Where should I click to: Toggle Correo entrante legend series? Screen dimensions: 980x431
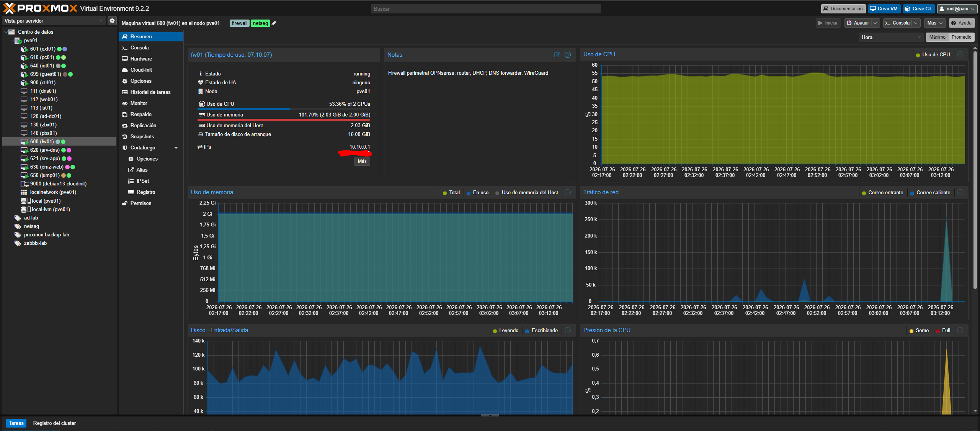[x=883, y=192]
